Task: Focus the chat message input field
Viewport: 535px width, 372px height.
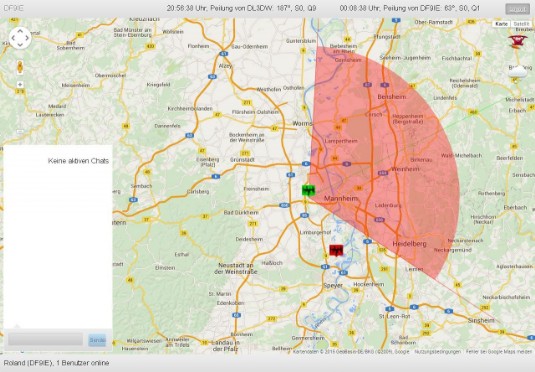Action: (x=45, y=340)
